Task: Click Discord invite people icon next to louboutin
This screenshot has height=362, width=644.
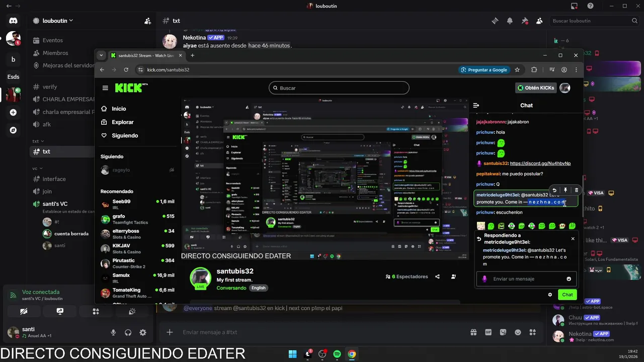Action: [x=147, y=21]
